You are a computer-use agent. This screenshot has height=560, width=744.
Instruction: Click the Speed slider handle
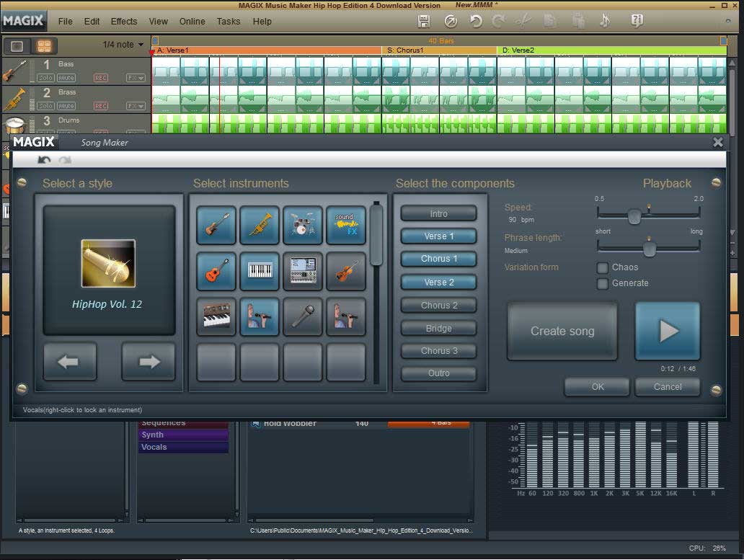634,216
